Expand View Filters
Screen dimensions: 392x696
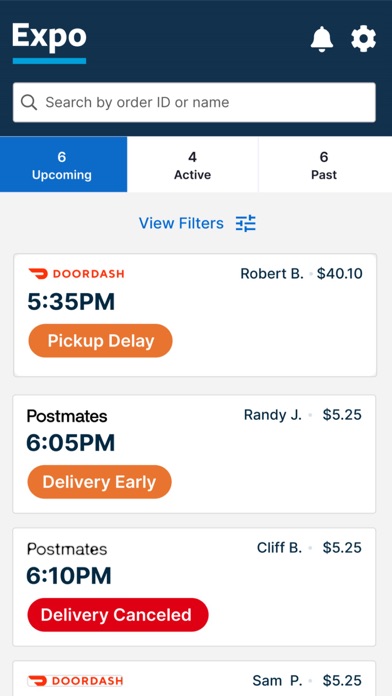pos(197,223)
